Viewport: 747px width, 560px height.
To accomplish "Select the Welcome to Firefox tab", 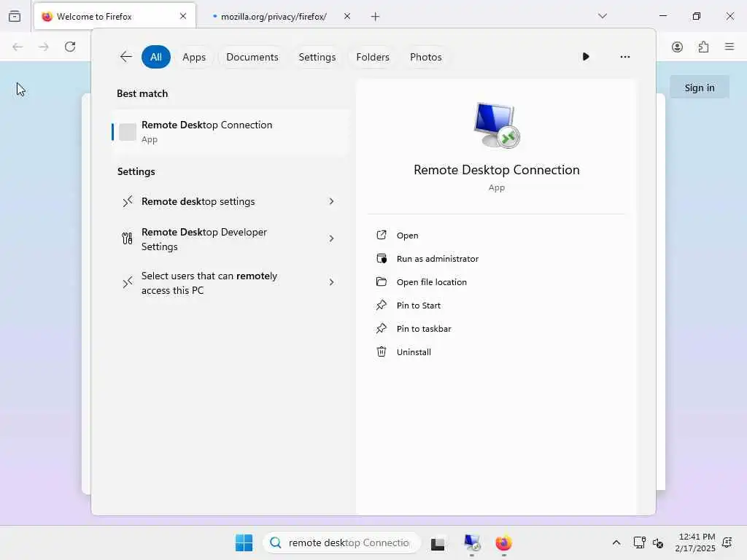I will click(115, 17).
